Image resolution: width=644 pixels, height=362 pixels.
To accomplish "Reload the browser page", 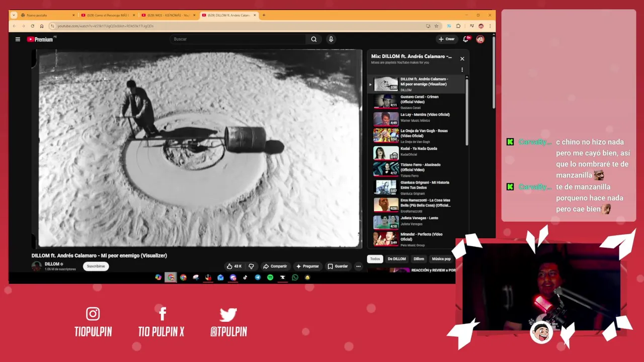I will 32,26.
